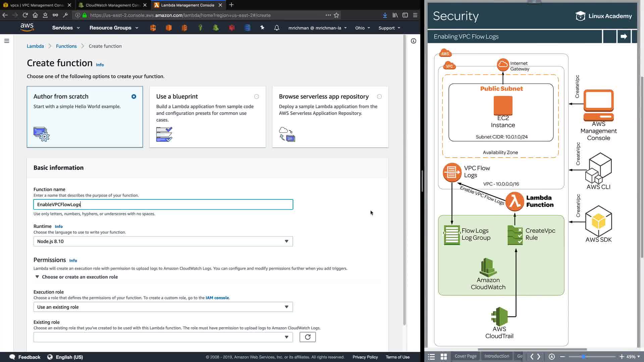This screenshot has width=644, height=362.
Task: Click the next slide arrow button
Action: (x=624, y=37)
